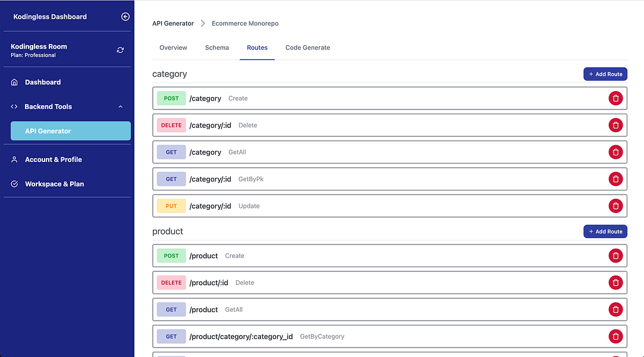Click trash icon for DELETE /category/:id route
Viewport: 644px width, 357px height.
[x=615, y=125]
